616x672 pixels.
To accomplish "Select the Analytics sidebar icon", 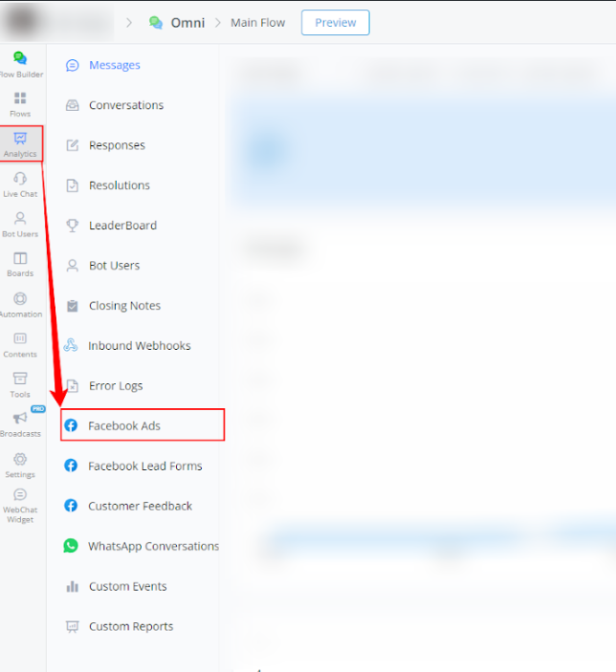I will point(20,143).
